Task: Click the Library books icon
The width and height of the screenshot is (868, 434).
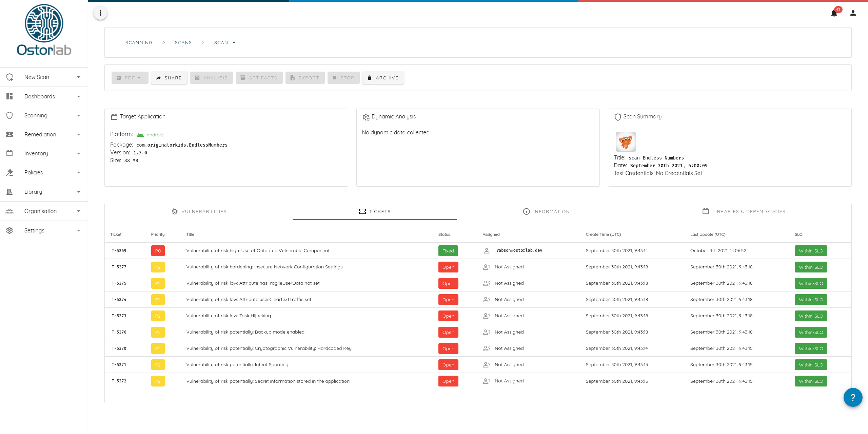Action: point(9,192)
